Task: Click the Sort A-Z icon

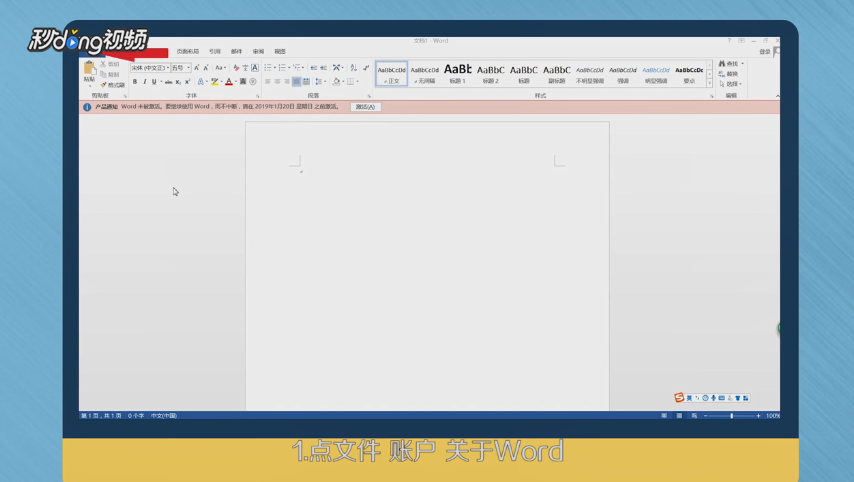Action: [353, 68]
